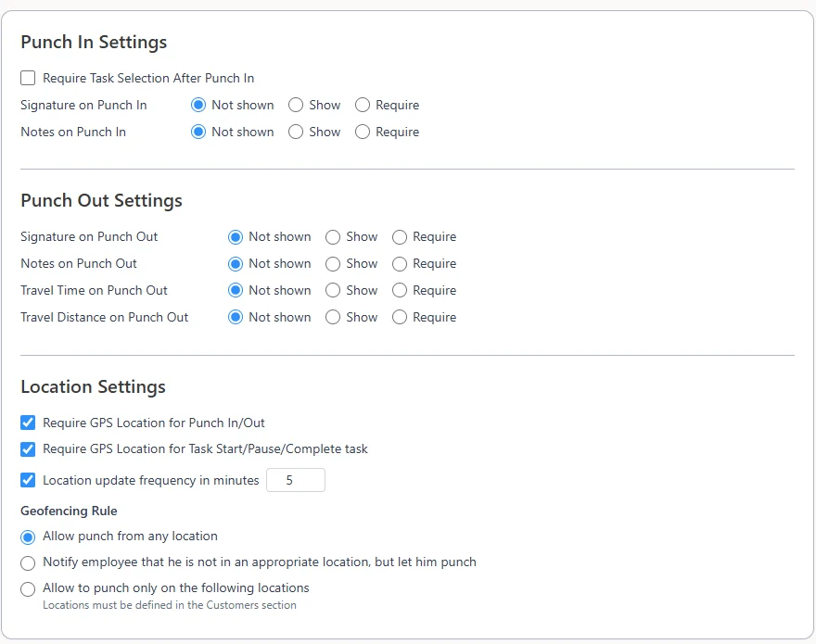Uncheck Require GPS Location for Task Start/Pause/Complete
The image size is (816, 644).
pyautogui.click(x=28, y=448)
